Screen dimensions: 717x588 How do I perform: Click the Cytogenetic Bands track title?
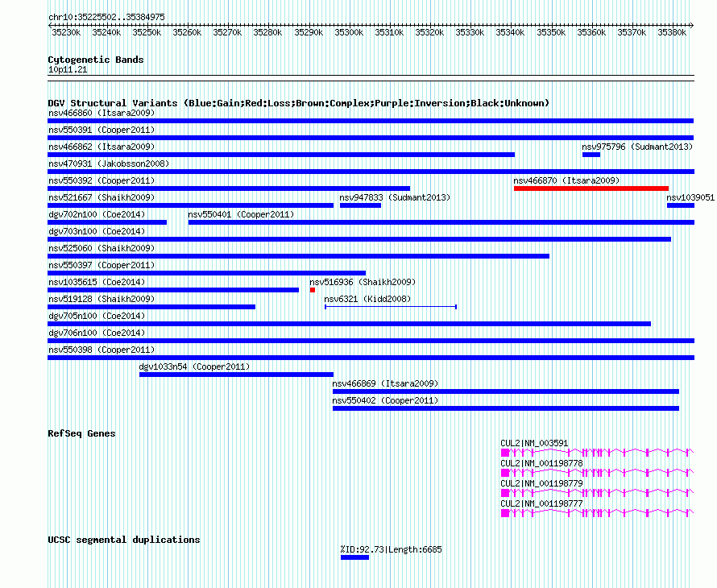point(96,60)
